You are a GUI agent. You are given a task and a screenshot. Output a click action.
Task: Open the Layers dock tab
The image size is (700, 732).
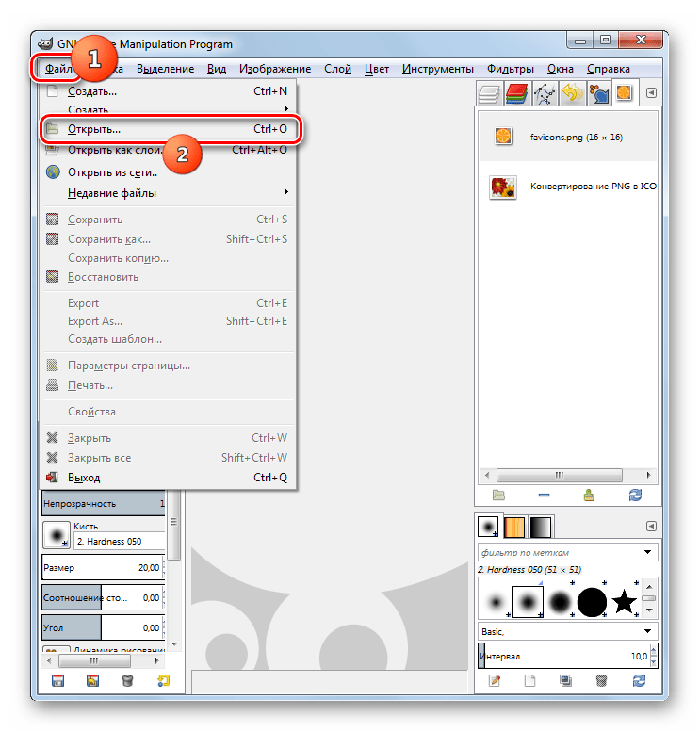pos(489,93)
